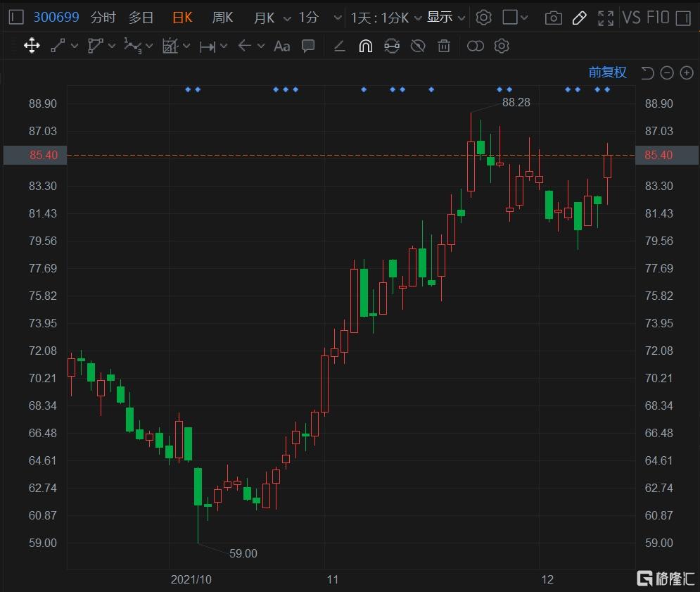Click the 88.28 high price label
The width and height of the screenshot is (700, 592).
click(x=516, y=102)
